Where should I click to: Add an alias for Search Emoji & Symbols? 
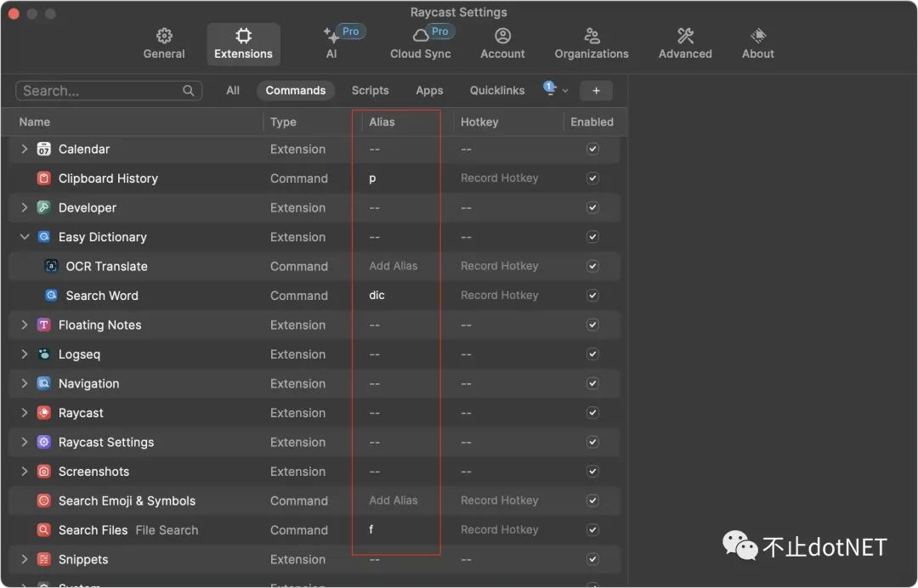point(394,500)
